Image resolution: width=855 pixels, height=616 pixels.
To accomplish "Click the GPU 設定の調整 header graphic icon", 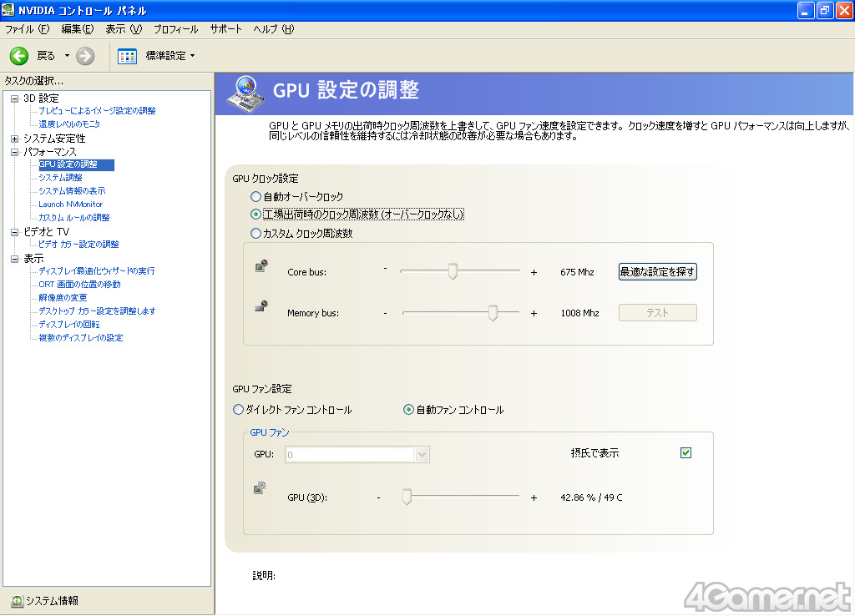I will pyautogui.click(x=245, y=93).
